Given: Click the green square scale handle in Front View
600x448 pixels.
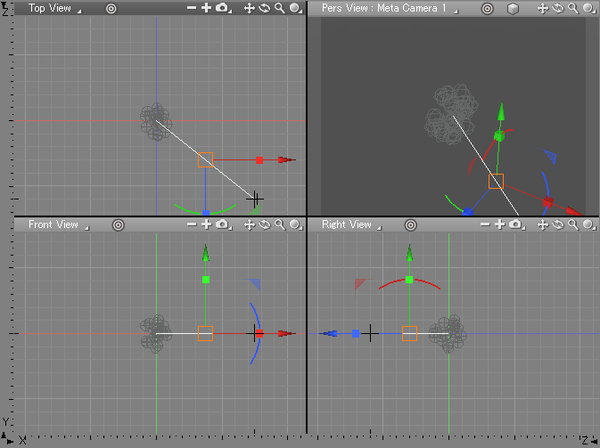Looking at the screenshot, I should 206,280.
